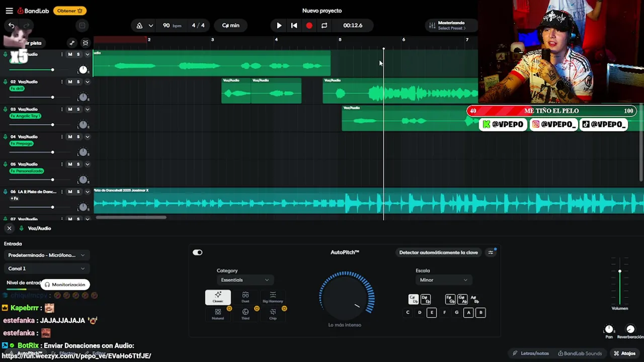This screenshot has height=362, width=644.
Task: Close the Voz/Audio bottom panel
Action: (x=9, y=228)
